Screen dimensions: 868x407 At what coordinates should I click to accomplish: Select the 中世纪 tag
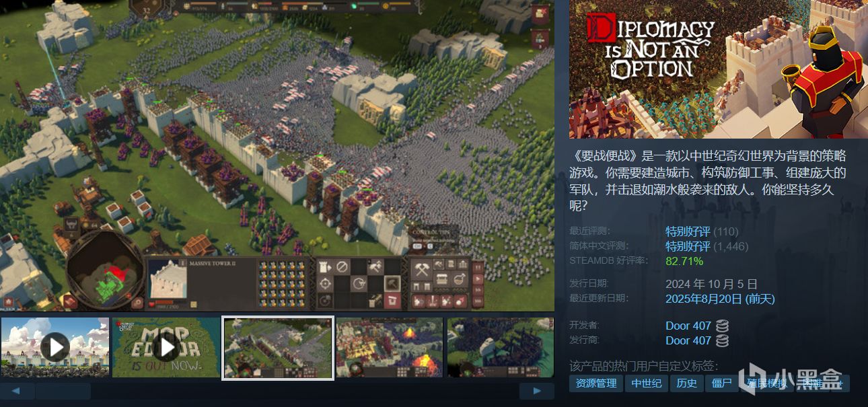(x=647, y=383)
